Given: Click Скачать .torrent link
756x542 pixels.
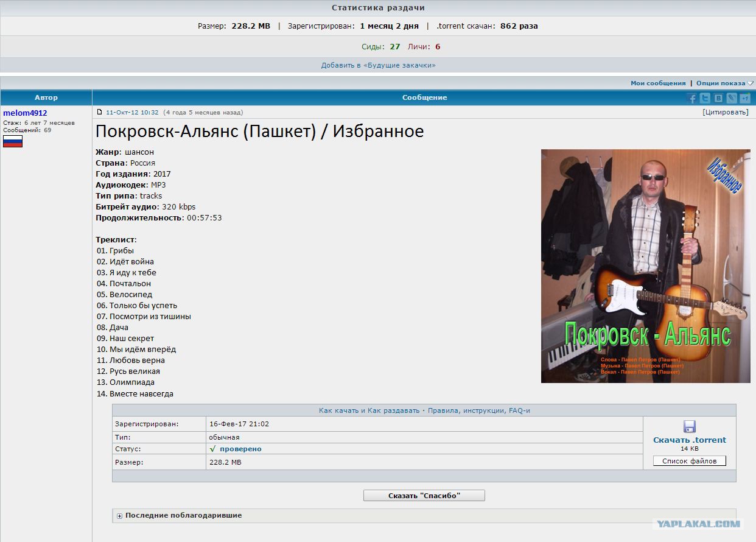Looking at the screenshot, I should tap(690, 440).
